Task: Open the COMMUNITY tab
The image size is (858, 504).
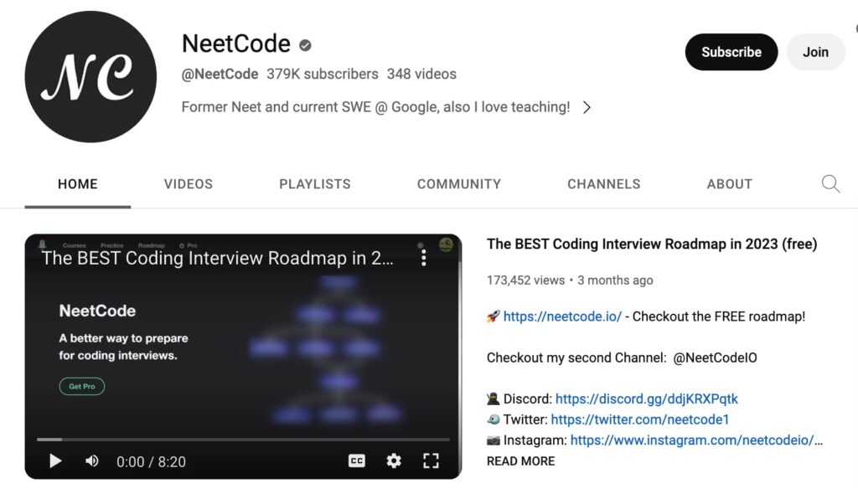Action: tap(458, 183)
